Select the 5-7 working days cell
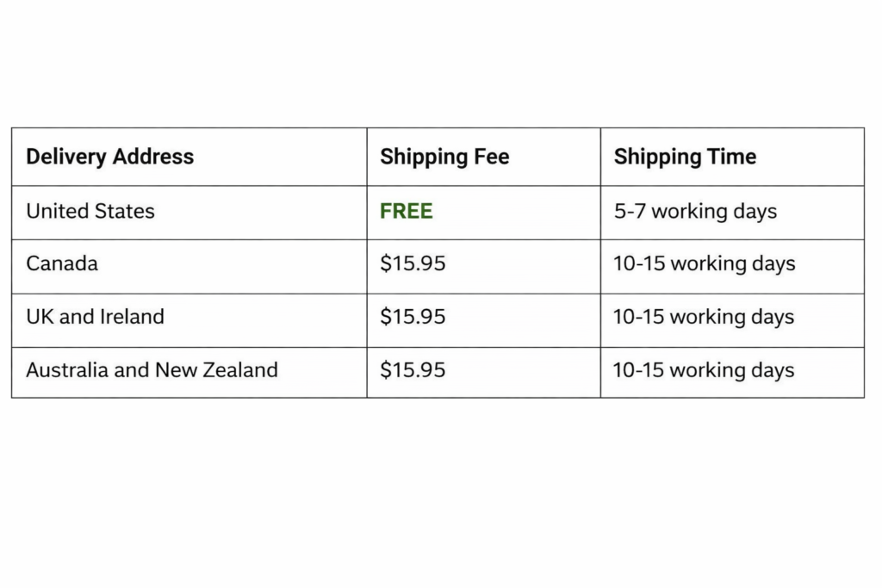 (x=695, y=211)
